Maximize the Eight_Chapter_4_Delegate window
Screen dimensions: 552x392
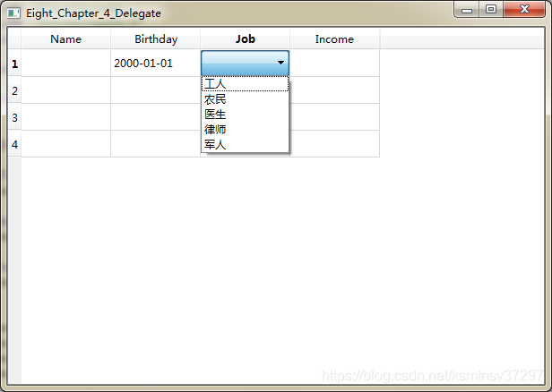click(x=491, y=9)
